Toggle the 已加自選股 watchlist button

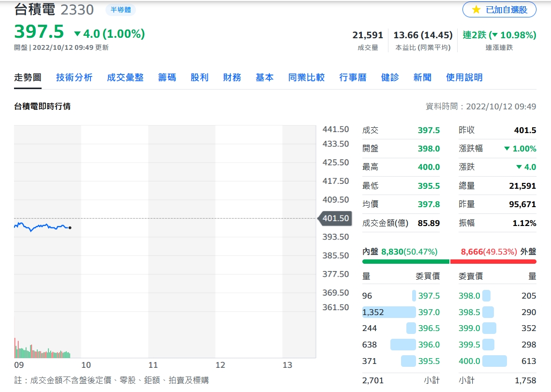click(499, 10)
